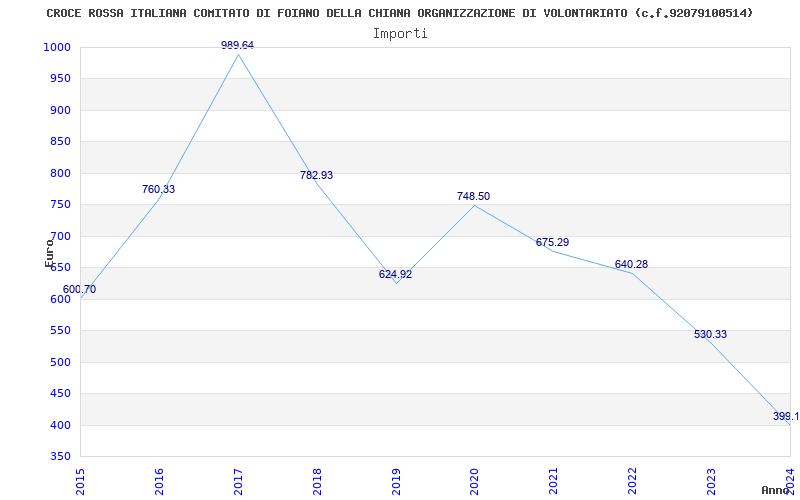Screen dimensions: 800x500
Task: Select the 760.33 data label
Action: click(158, 189)
